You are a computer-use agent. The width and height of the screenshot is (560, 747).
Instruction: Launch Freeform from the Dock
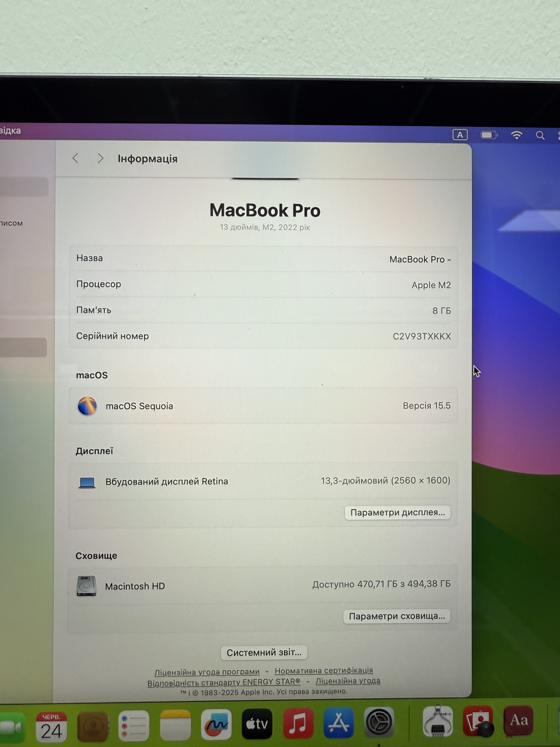[216, 725]
